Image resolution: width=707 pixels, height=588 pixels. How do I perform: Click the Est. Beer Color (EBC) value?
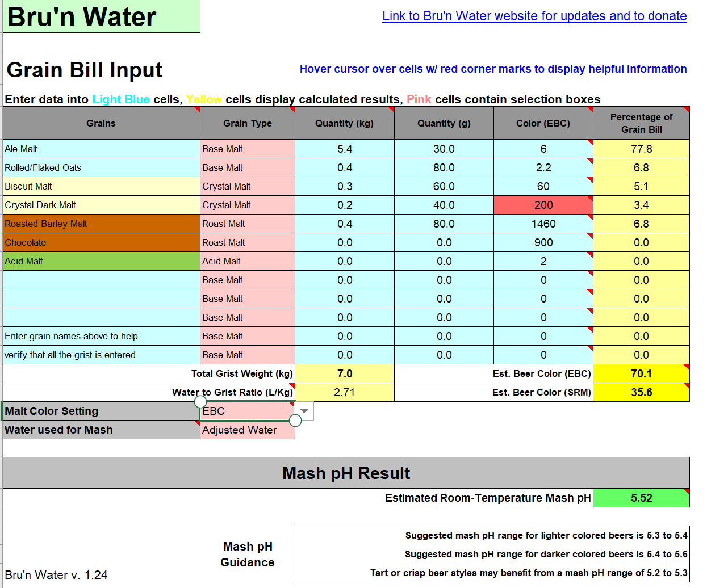tap(641, 373)
